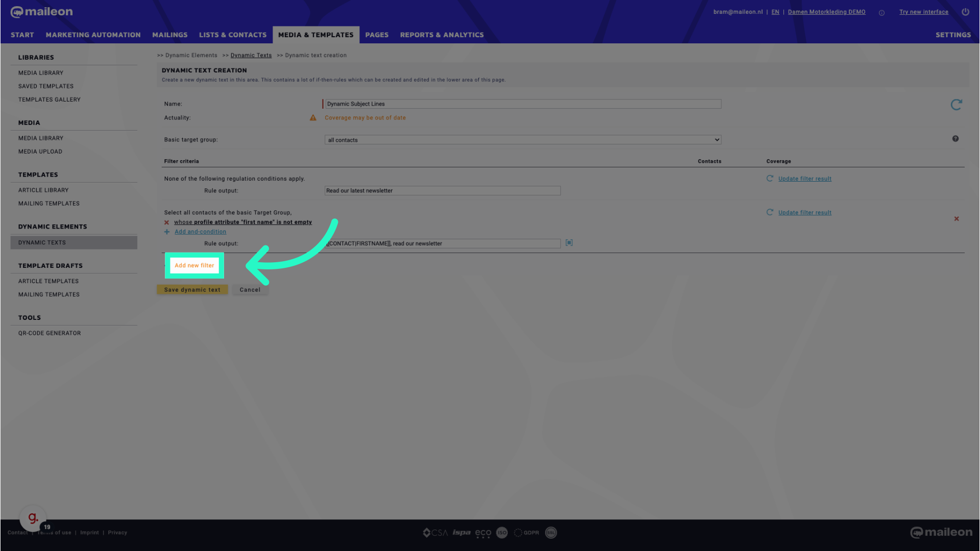Click the ispa logo in footer
The width and height of the screenshot is (980, 551).
coord(461,533)
